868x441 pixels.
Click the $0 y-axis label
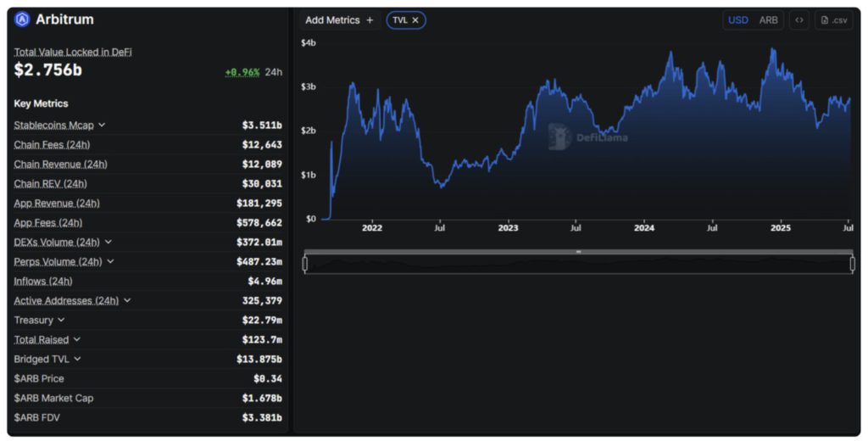click(311, 218)
